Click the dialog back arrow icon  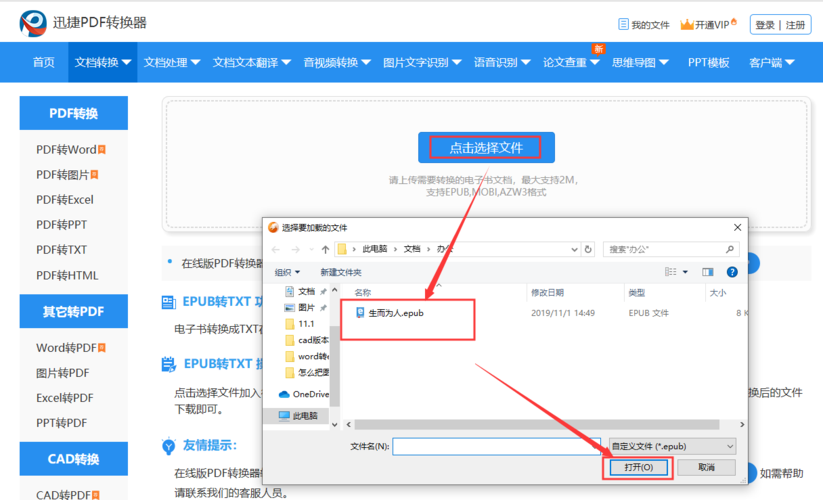(x=276, y=249)
